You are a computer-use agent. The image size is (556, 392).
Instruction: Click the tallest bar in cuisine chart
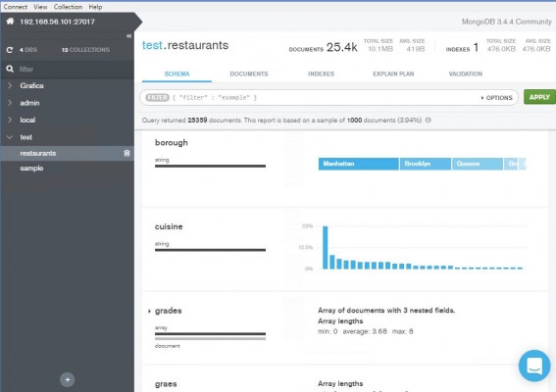point(326,247)
